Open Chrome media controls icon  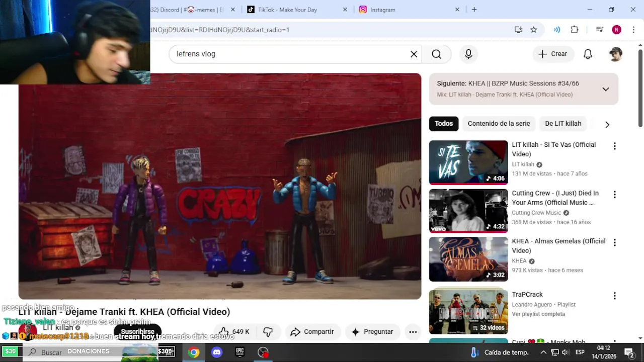pyautogui.click(x=599, y=30)
